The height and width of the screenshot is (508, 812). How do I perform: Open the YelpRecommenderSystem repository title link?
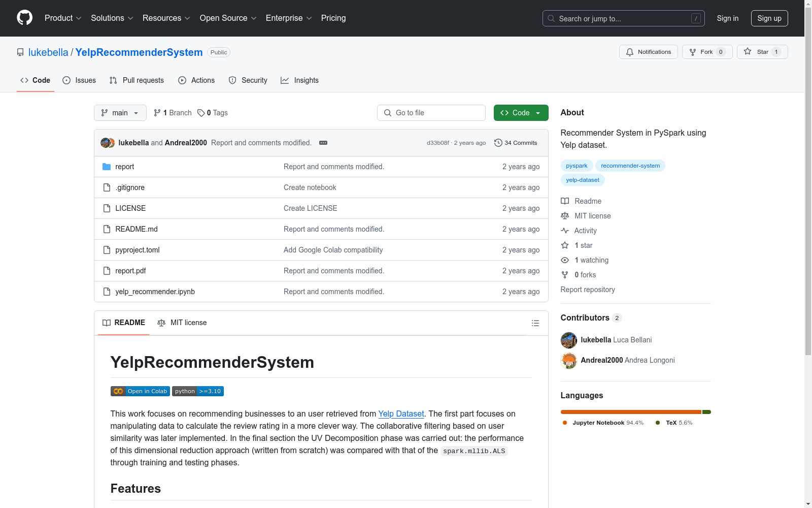pyautogui.click(x=139, y=52)
